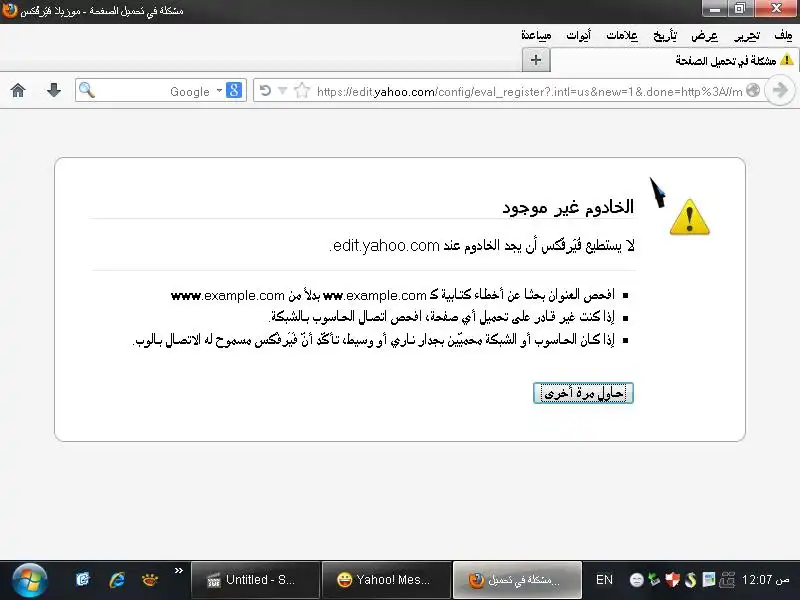The image size is (800, 600).
Task: Open the علامات (Bookmarks) menu
Action: (621, 35)
